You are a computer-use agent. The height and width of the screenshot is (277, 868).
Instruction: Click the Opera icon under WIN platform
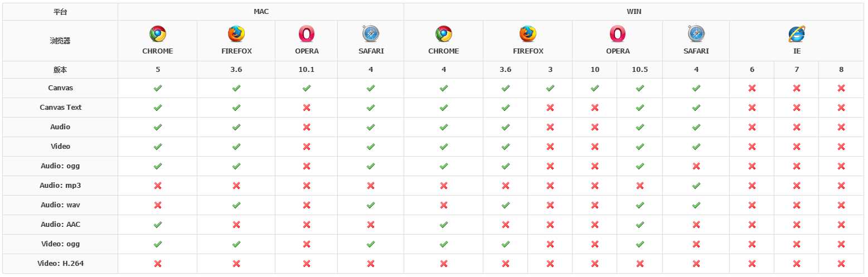coord(617,35)
